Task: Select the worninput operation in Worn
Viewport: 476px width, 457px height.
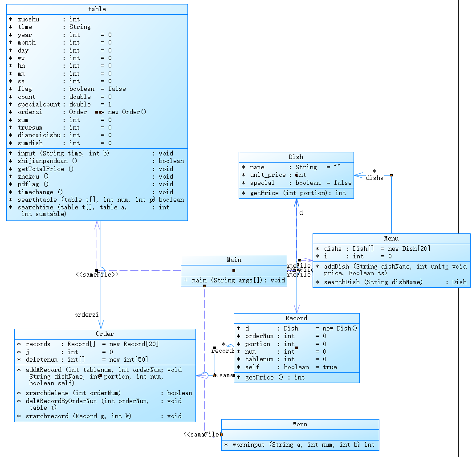Action: pyautogui.click(x=299, y=445)
